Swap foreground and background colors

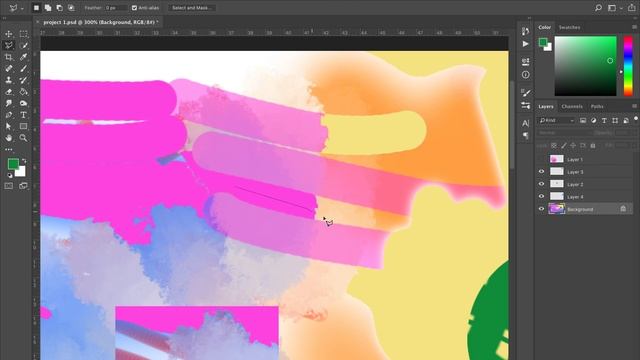[x=24, y=161]
